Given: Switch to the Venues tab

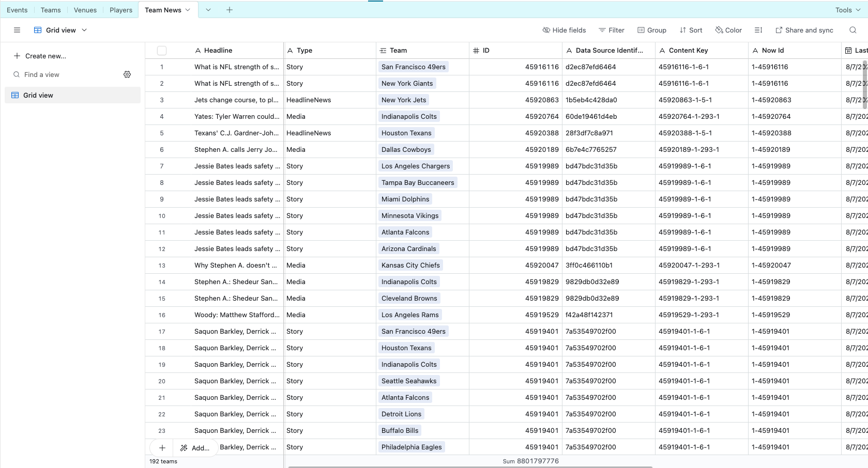Looking at the screenshot, I should coord(85,10).
